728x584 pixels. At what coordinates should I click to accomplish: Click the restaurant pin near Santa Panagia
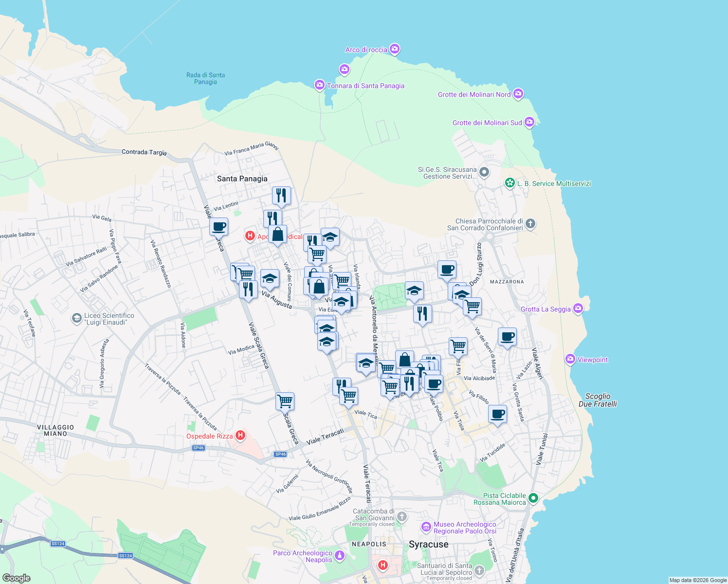pyautogui.click(x=281, y=195)
